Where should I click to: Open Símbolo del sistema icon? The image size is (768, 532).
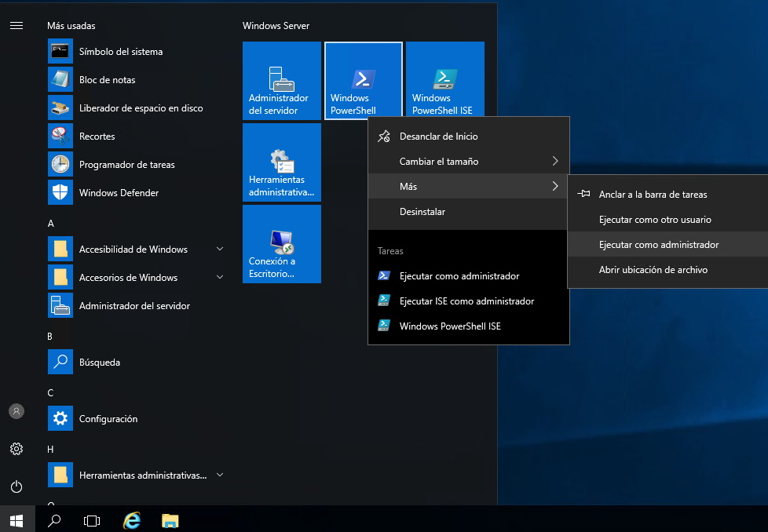tap(60, 51)
